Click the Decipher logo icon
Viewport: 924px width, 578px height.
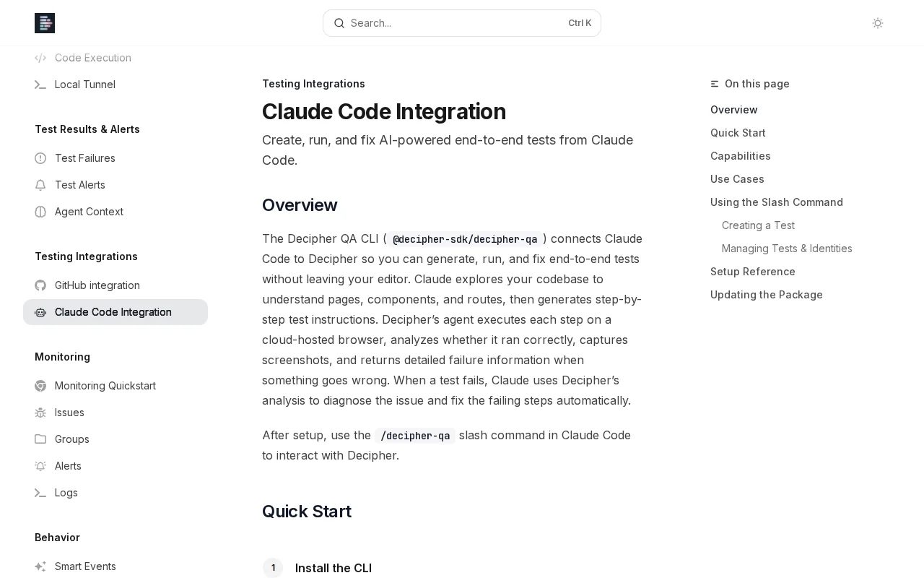pyautogui.click(x=45, y=23)
